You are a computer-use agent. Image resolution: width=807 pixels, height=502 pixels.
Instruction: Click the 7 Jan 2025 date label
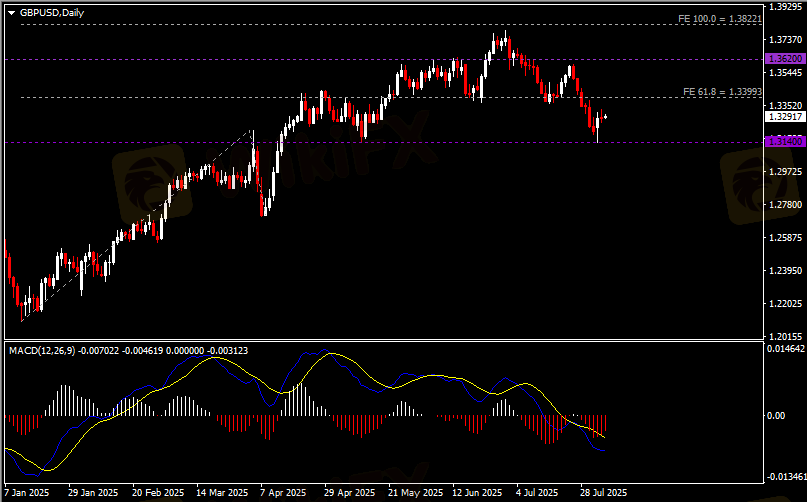(x=27, y=493)
